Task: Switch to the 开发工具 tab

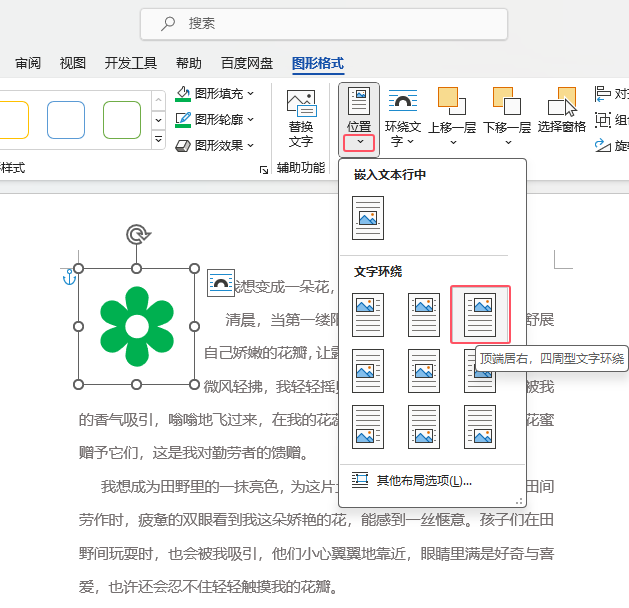Action: tap(131, 63)
